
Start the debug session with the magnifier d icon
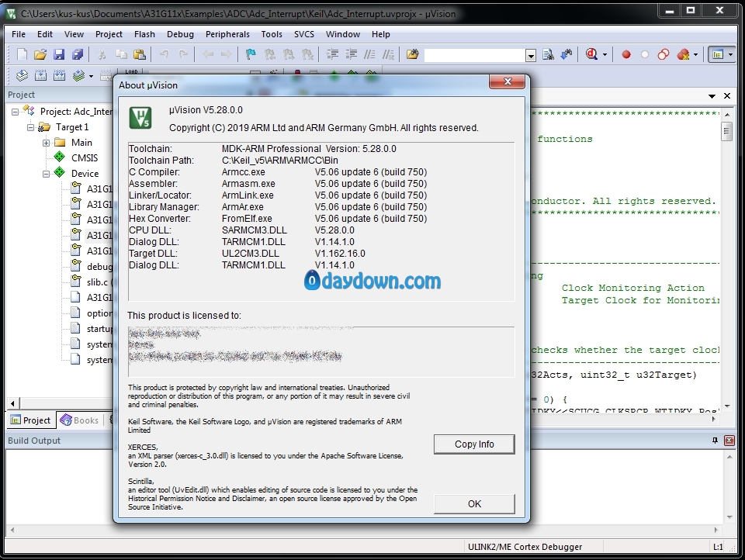pyautogui.click(x=592, y=54)
